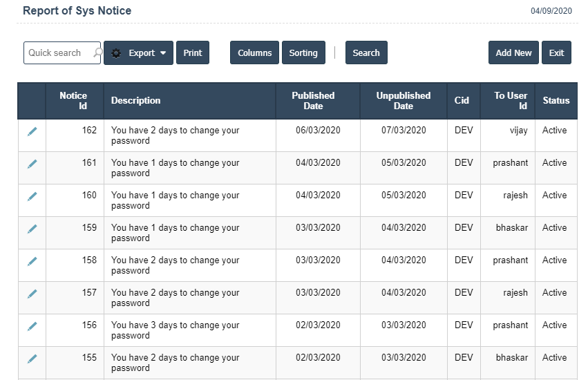Open edit pencil for notice 156
Image resolution: width=588 pixels, height=380 pixels.
[x=32, y=326]
